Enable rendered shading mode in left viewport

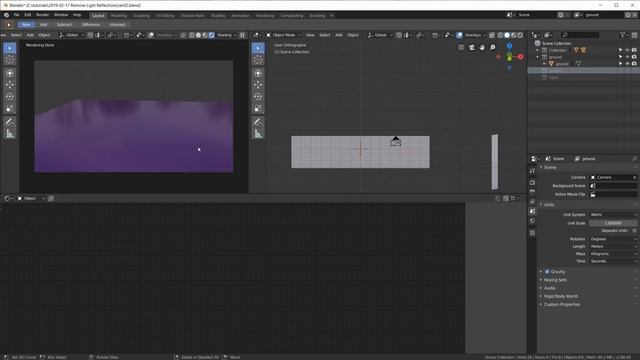211,35
